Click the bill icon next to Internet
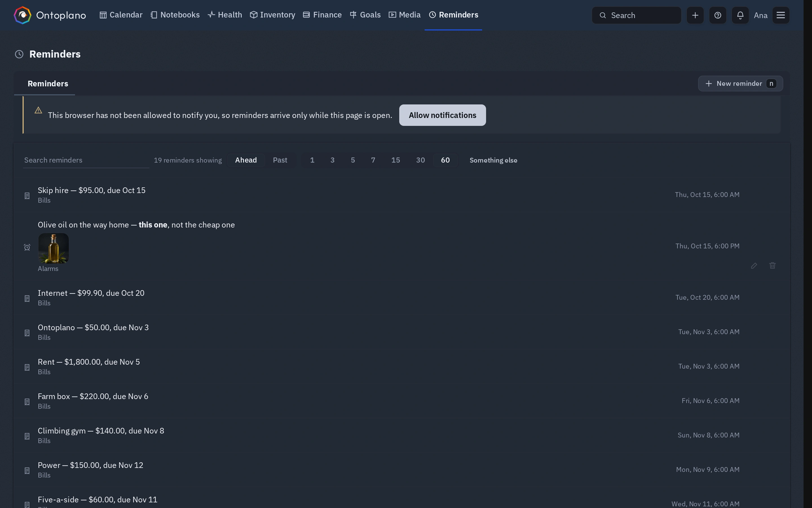The width and height of the screenshot is (812, 508). pos(27,298)
